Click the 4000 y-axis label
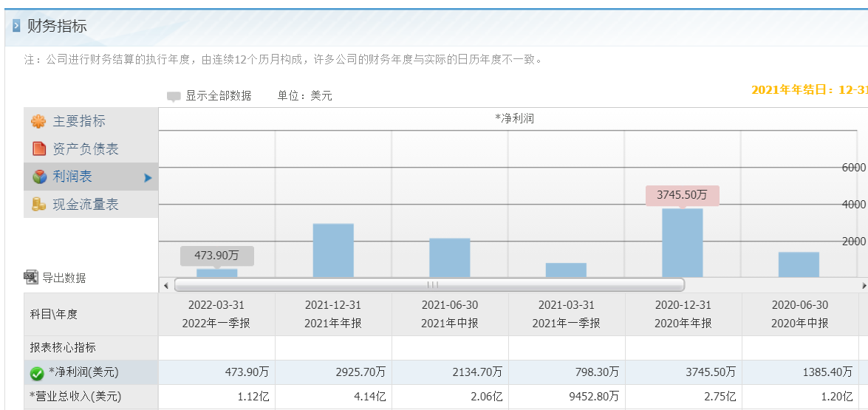This screenshot has width=868, height=410. (x=854, y=205)
